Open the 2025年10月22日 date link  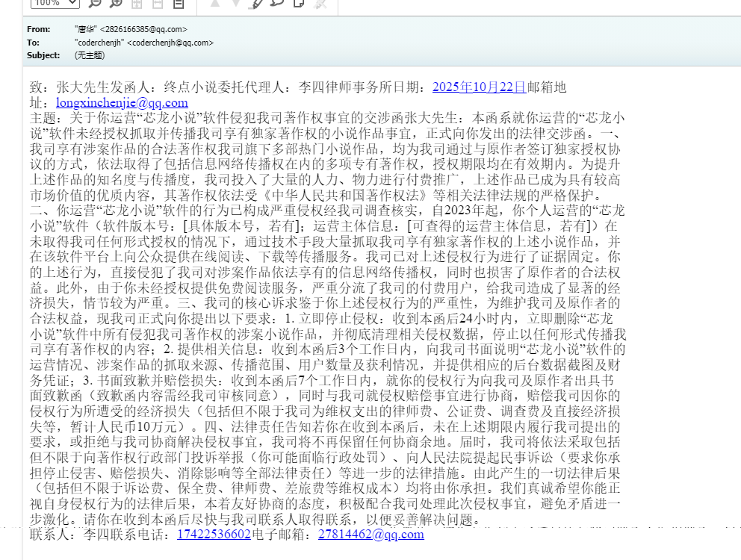tap(480, 87)
